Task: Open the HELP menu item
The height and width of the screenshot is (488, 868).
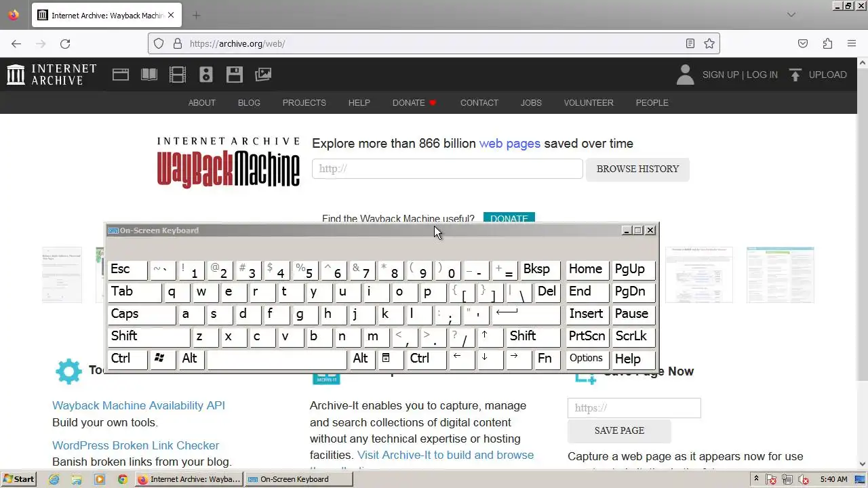Action: (359, 103)
